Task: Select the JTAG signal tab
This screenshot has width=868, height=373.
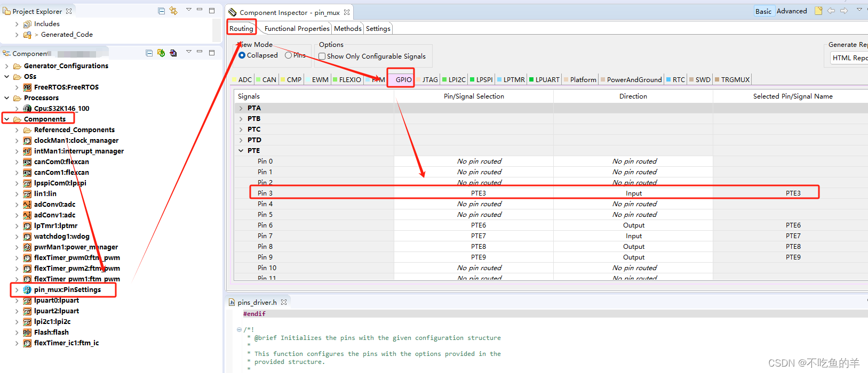Action: [427, 79]
